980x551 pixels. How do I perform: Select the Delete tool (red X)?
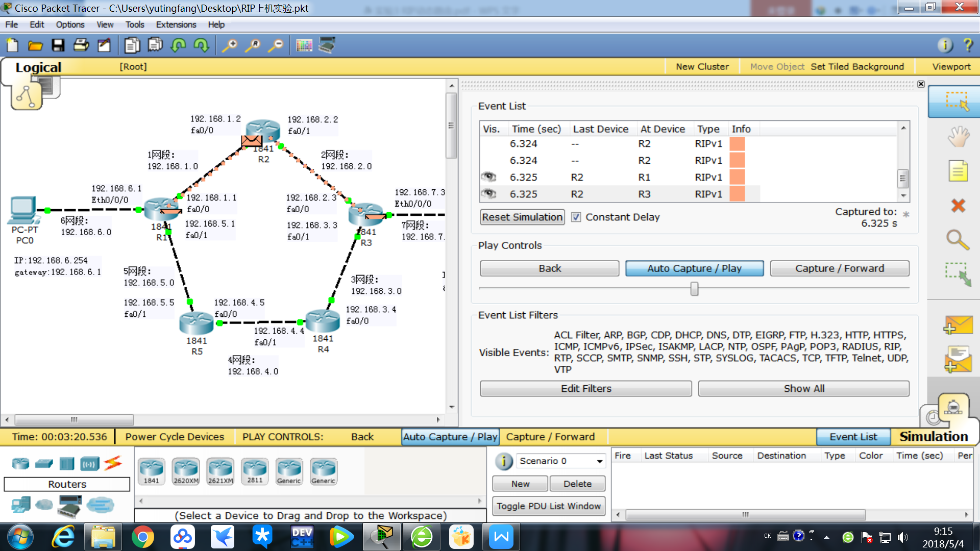point(958,206)
